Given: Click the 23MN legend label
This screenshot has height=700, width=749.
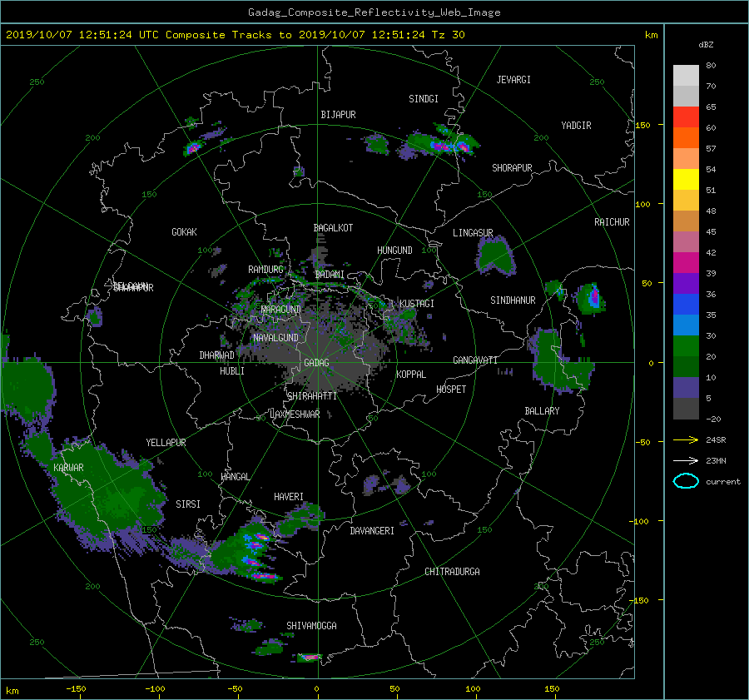Looking at the screenshot, I should pos(716,461).
